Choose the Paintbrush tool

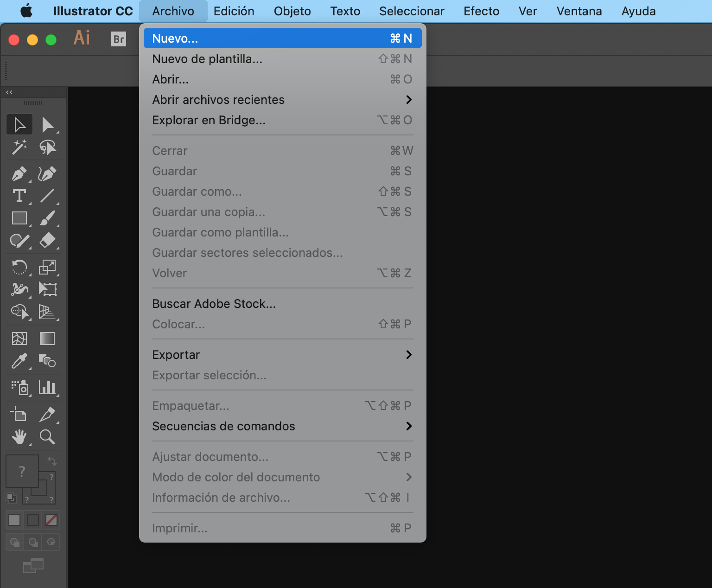pyautogui.click(x=47, y=218)
